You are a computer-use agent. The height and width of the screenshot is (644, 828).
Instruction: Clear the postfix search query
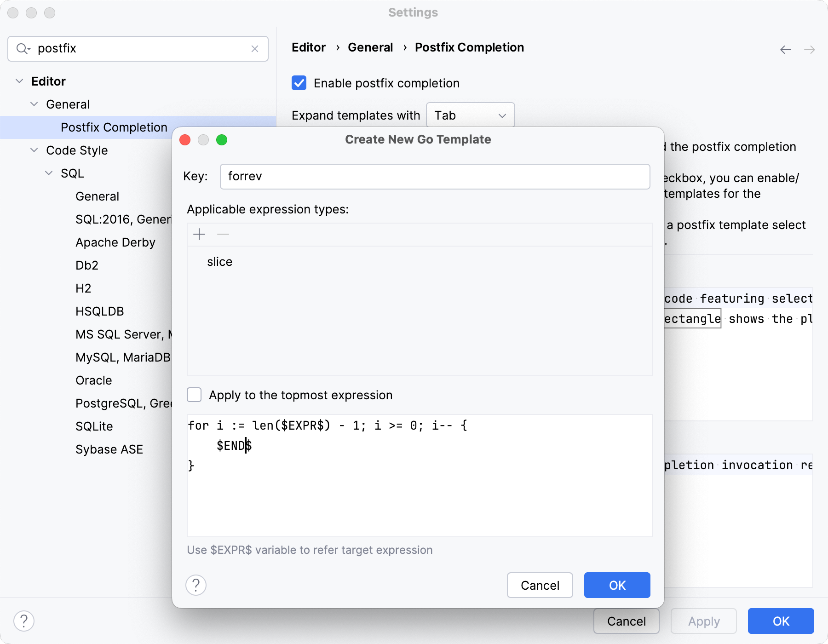pyautogui.click(x=255, y=49)
